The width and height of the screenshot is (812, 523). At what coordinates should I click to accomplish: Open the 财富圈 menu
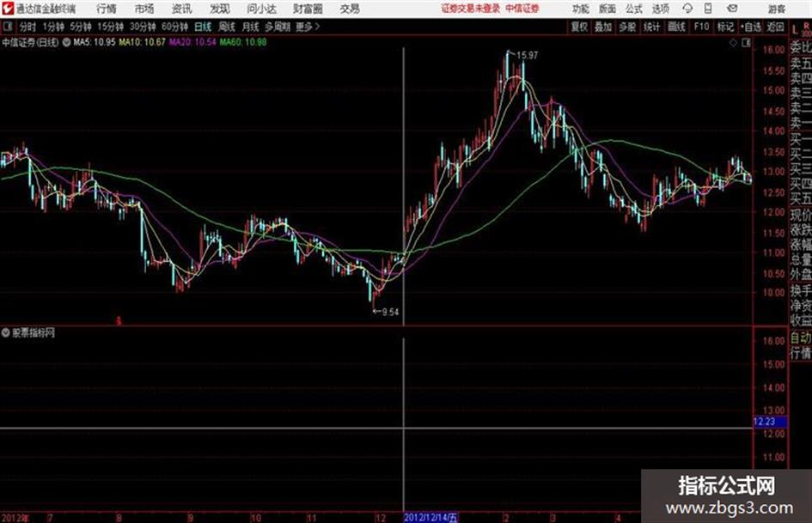pyautogui.click(x=308, y=9)
